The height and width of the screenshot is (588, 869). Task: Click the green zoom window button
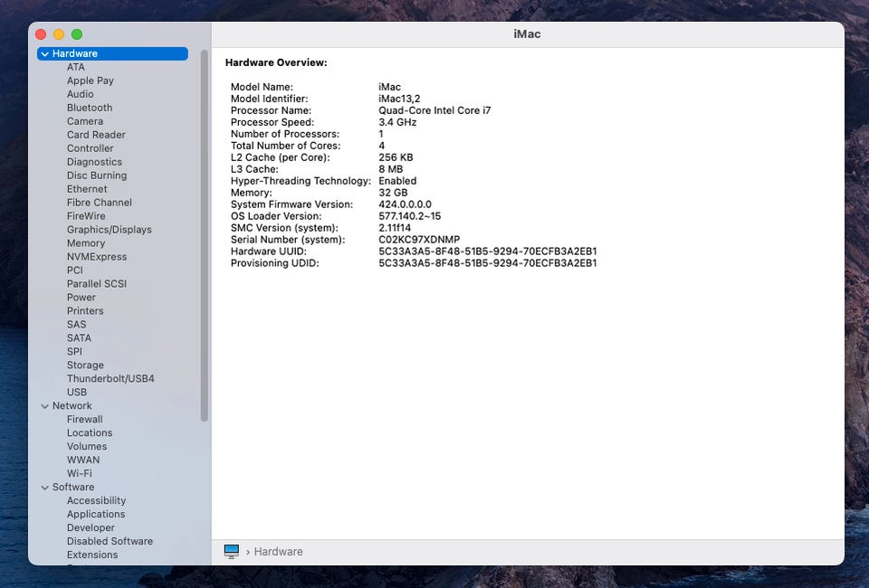[77, 34]
